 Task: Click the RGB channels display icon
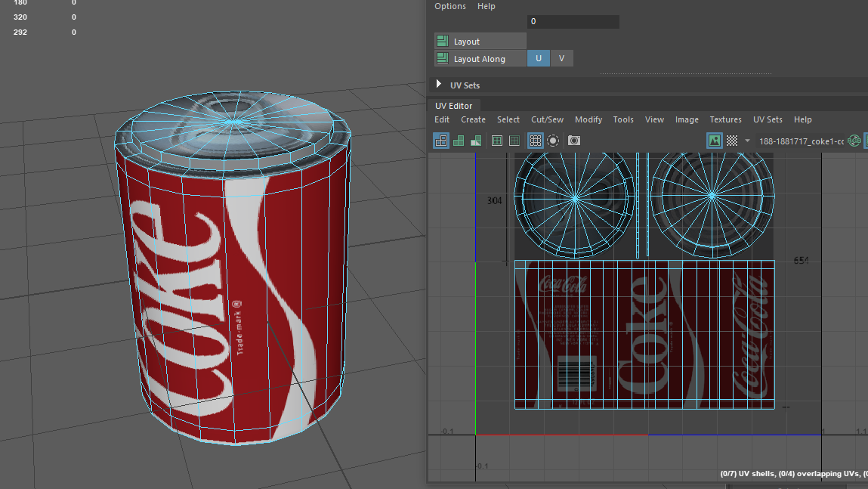[x=854, y=141]
